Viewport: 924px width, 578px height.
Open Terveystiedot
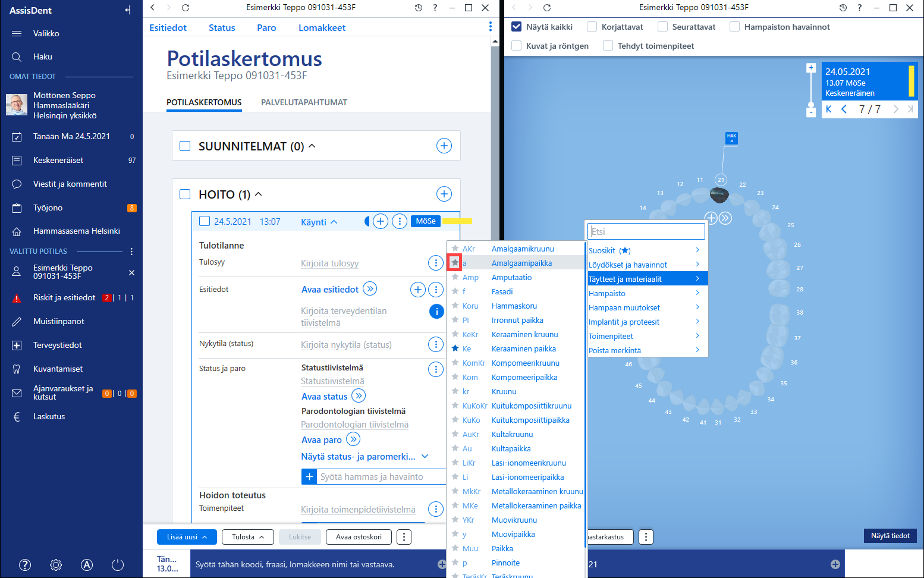coord(71,345)
